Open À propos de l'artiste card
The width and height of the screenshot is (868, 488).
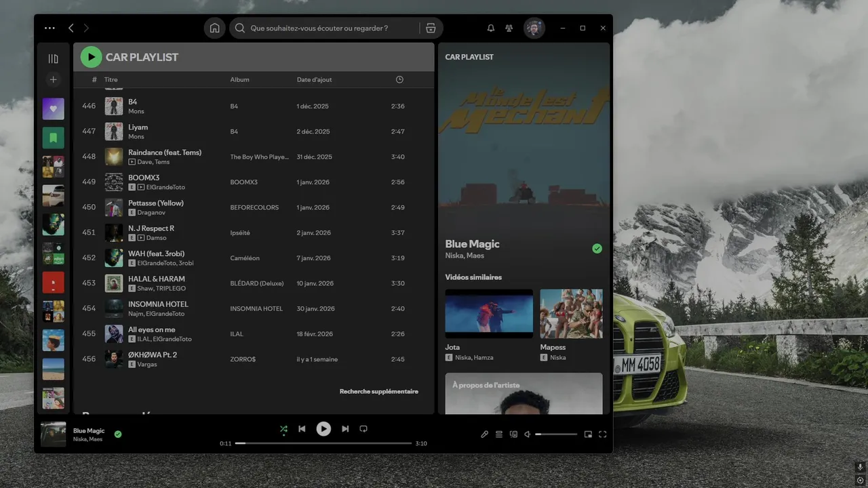[524, 393]
